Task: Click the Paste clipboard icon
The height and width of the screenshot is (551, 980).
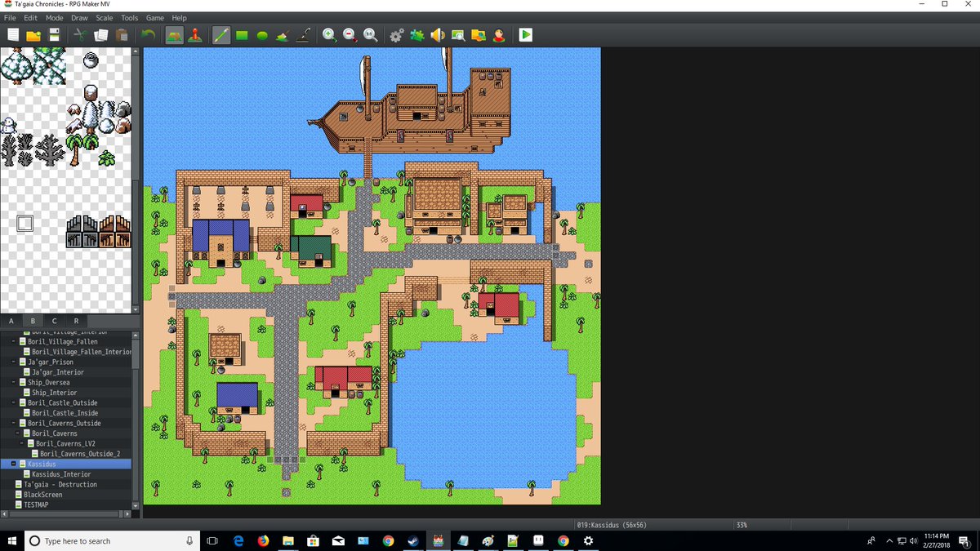Action: [122, 35]
